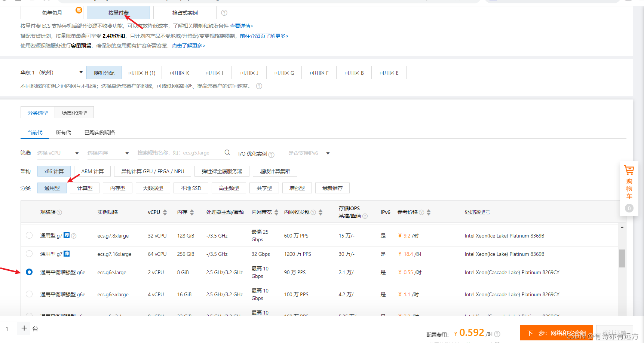This screenshot has width=644, height=343.
Task: Click 下一步：网络和安全组 button
Action: (556, 333)
